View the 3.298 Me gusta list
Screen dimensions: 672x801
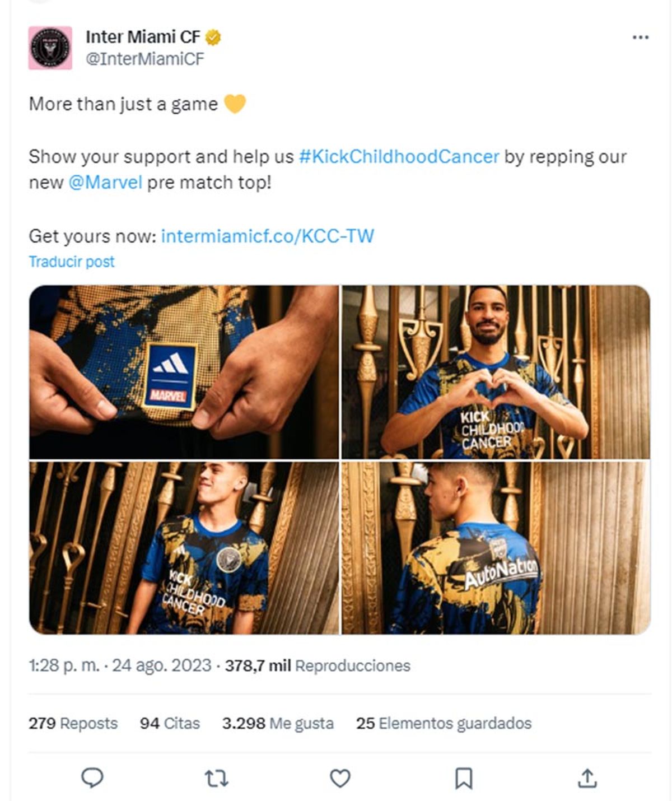pos(278,723)
